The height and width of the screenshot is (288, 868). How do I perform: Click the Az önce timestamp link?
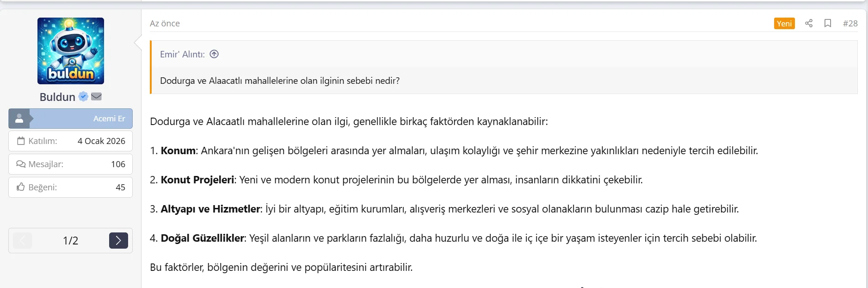[x=164, y=23]
